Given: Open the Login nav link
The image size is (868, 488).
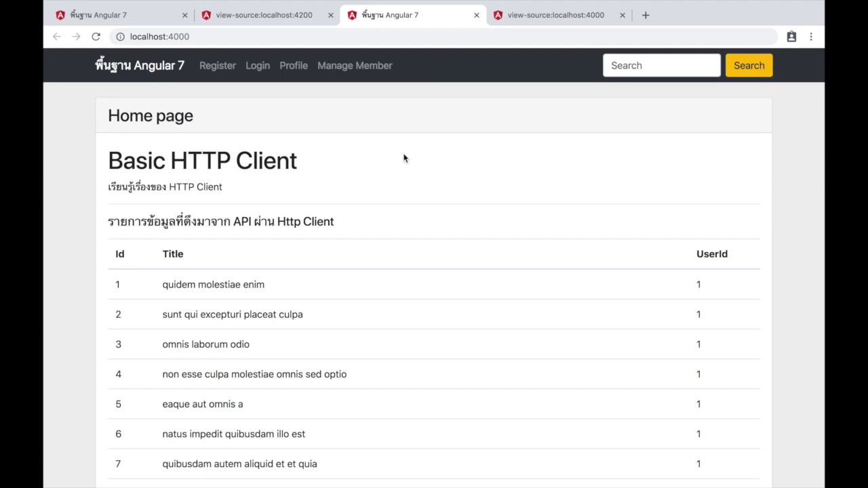Looking at the screenshot, I should (258, 66).
